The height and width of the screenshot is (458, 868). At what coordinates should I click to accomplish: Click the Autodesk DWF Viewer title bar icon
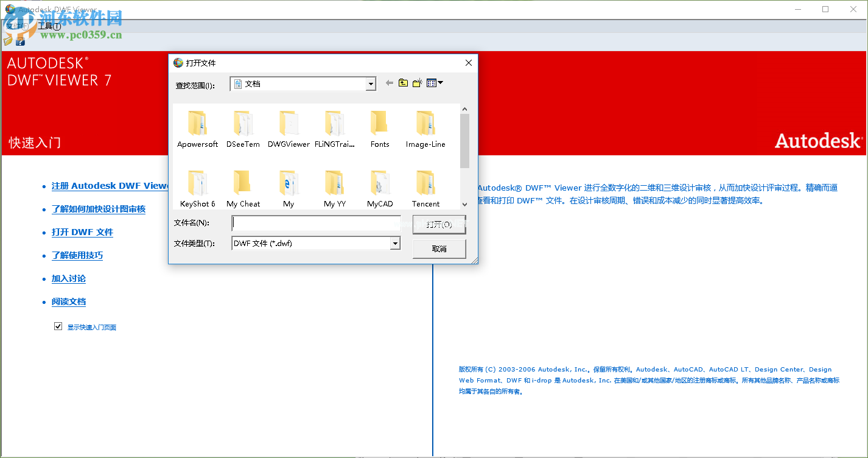[x=10, y=9]
